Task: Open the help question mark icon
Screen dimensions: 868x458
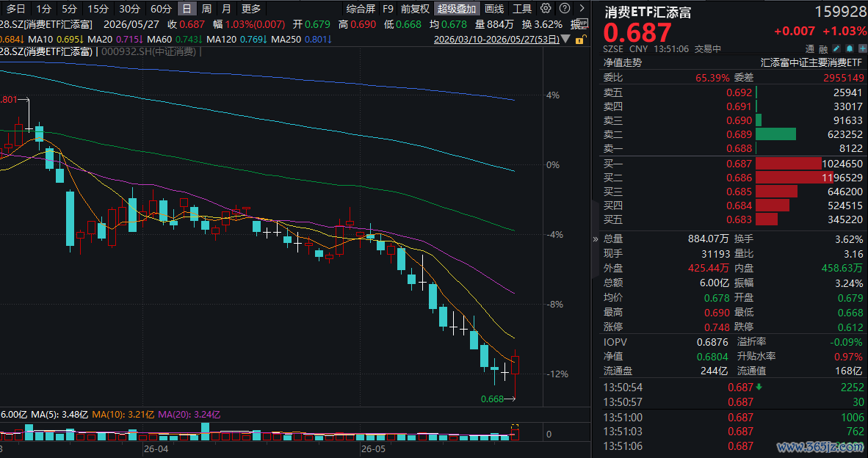Action: click(x=564, y=8)
